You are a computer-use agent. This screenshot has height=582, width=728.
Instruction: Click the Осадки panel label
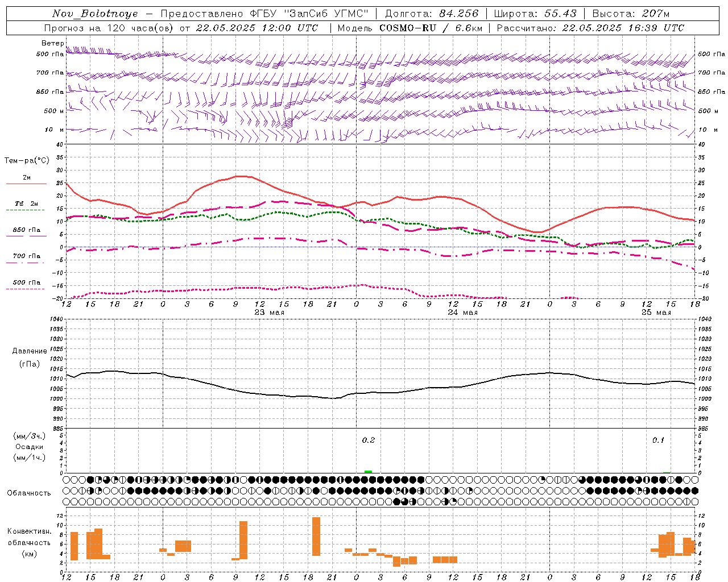point(29,447)
